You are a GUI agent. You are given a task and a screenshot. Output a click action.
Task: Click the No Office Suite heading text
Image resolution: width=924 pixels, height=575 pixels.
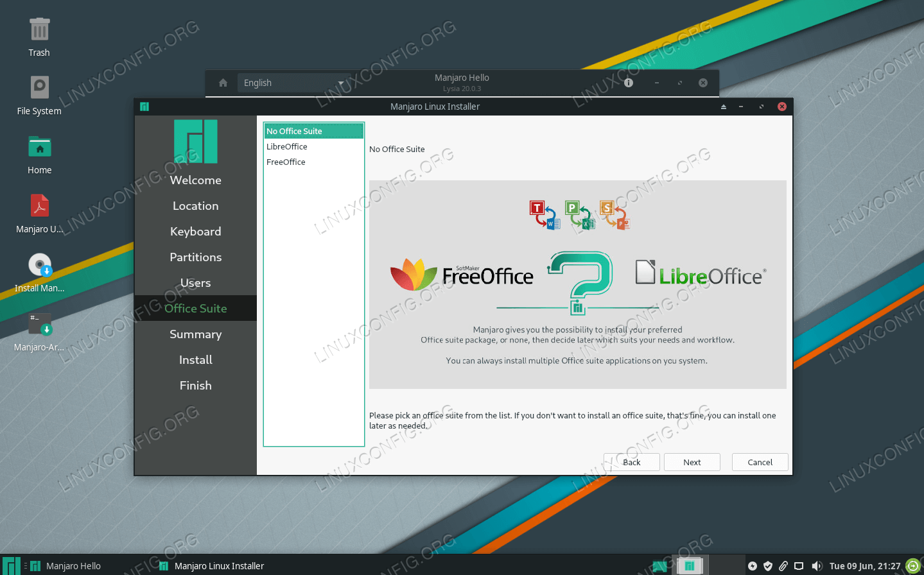(x=397, y=149)
